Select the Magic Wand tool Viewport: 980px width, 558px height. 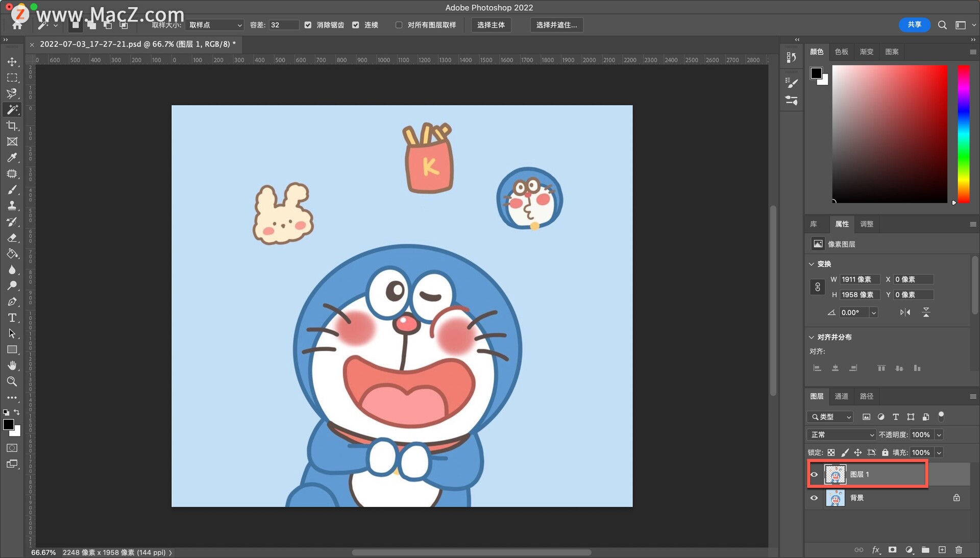coord(12,109)
